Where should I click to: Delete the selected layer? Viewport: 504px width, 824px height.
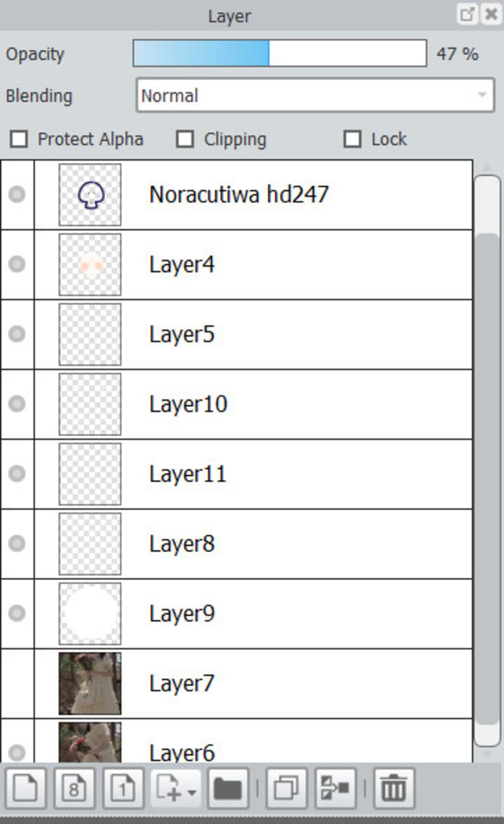394,788
